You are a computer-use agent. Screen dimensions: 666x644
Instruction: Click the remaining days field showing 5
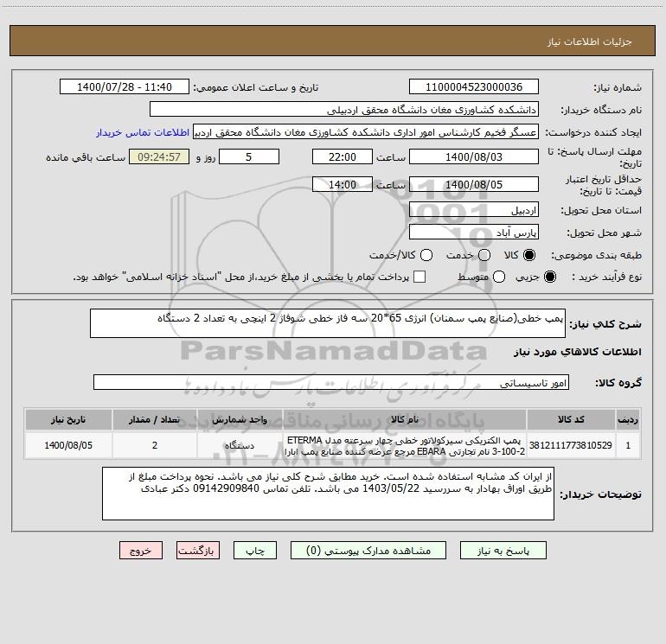click(x=249, y=156)
